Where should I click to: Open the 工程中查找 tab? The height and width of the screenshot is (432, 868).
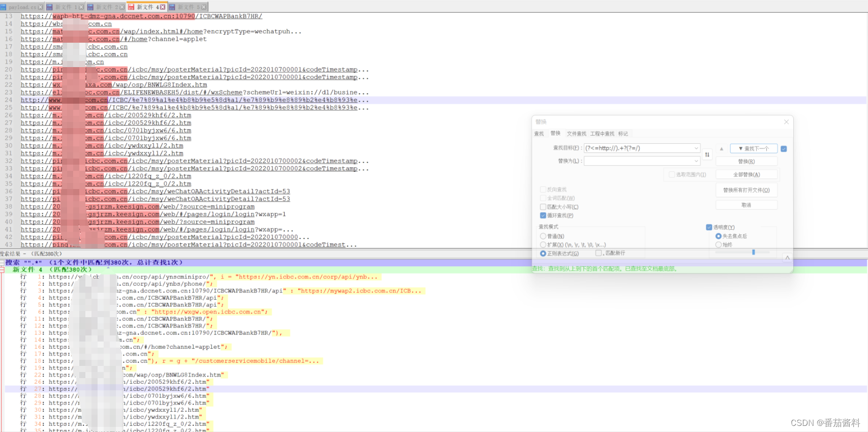coord(602,134)
